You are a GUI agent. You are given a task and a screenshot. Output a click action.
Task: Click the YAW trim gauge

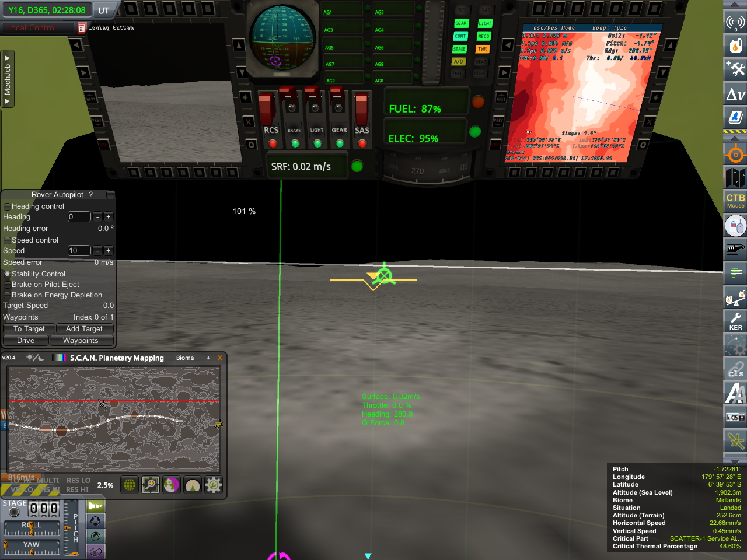click(x=32, y=548)
